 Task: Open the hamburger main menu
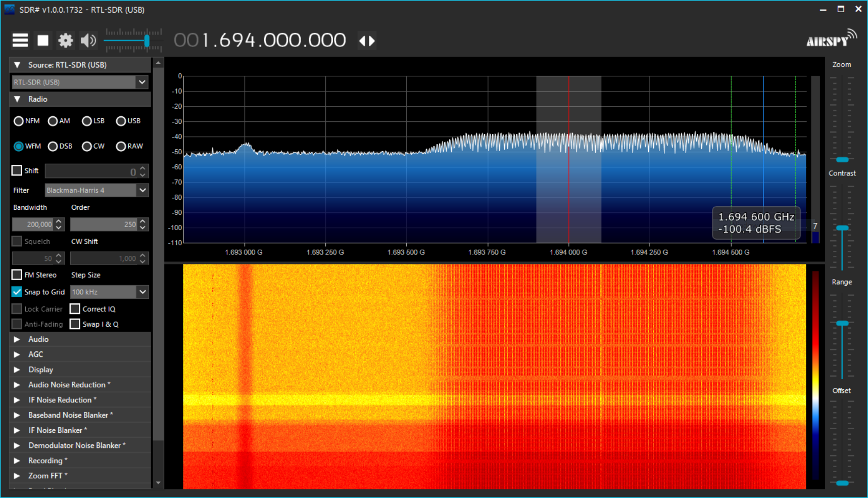[20, 40]
